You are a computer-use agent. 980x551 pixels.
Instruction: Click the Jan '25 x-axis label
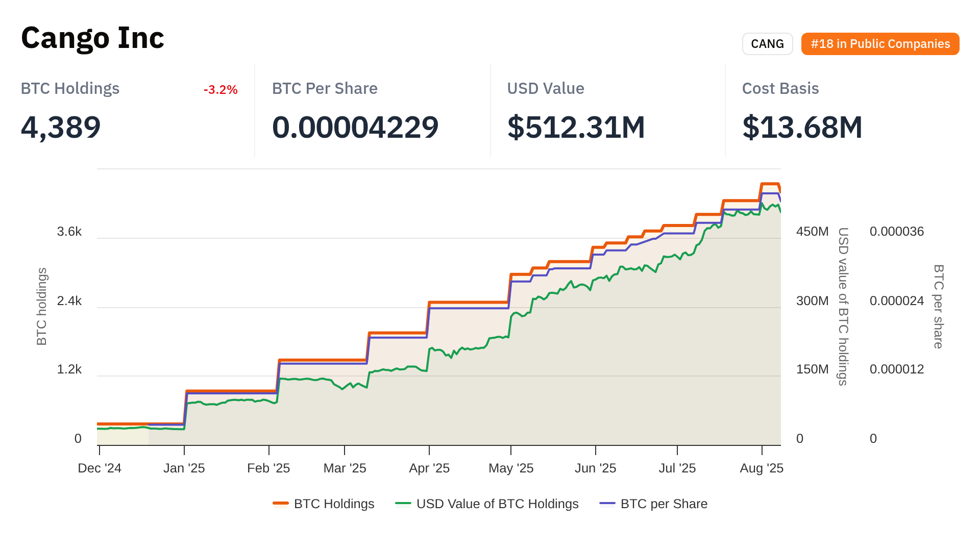(184, 468)
